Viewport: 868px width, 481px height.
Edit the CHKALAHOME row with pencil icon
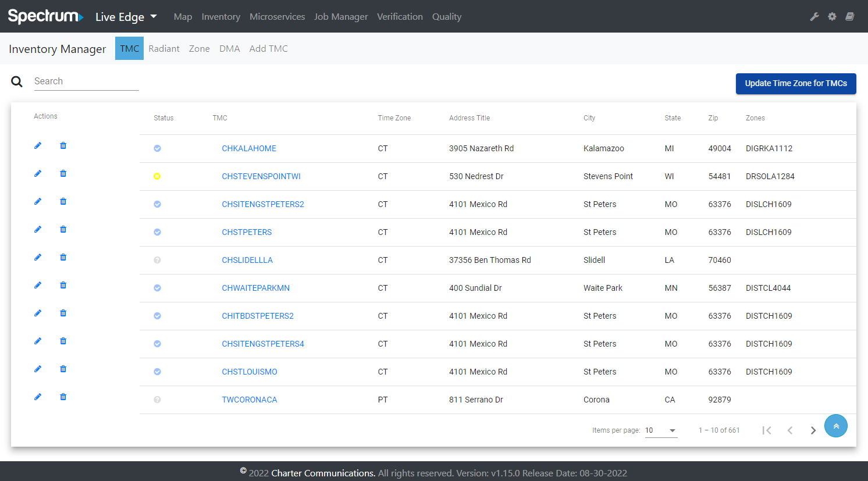click(x=38, y=145)
